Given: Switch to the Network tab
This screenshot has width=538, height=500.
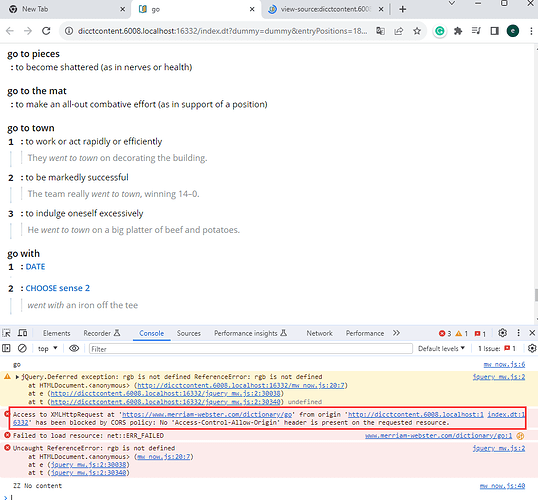Looking at the screenshot, I should 319,333.
